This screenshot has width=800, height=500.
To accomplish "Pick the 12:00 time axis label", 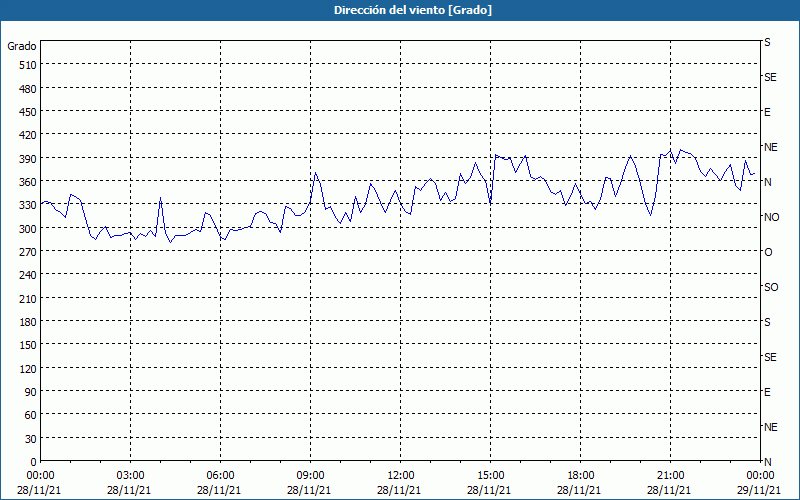I will [401, 476].
